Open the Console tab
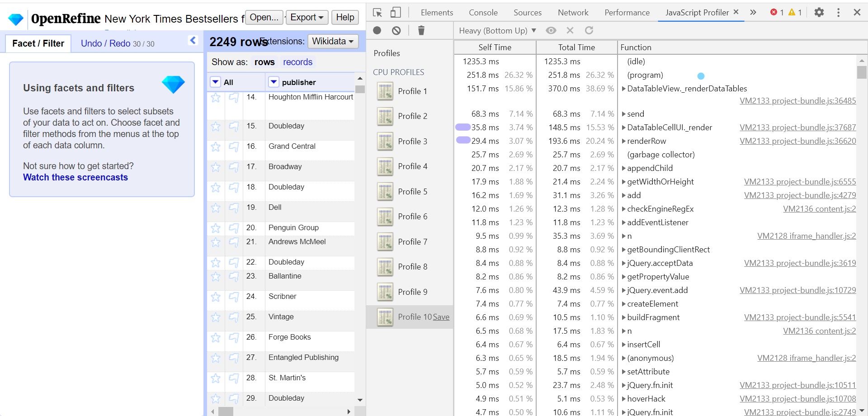 click(x=483, y=13)
